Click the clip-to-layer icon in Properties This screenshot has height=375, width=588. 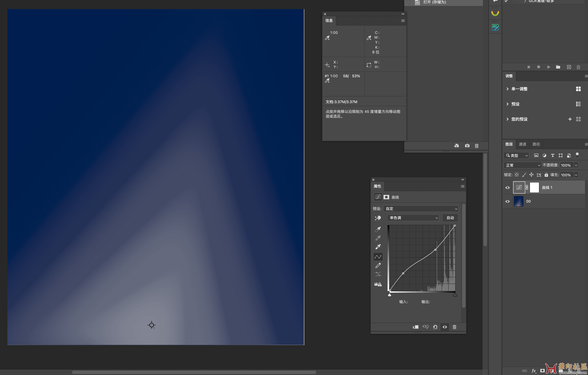(415, 327)
